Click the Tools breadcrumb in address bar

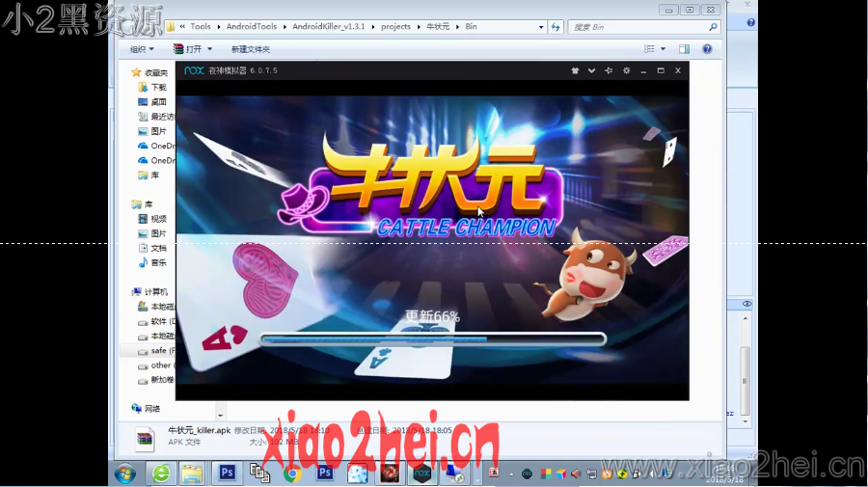pos(201,27)
